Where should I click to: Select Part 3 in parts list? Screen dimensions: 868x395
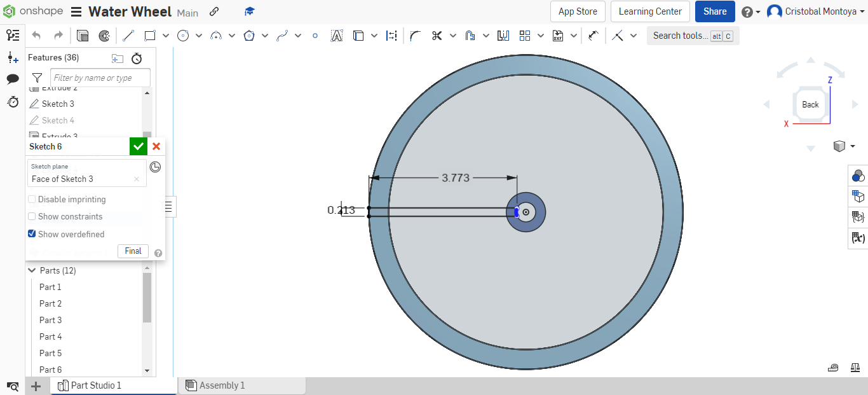coord(50,320)
